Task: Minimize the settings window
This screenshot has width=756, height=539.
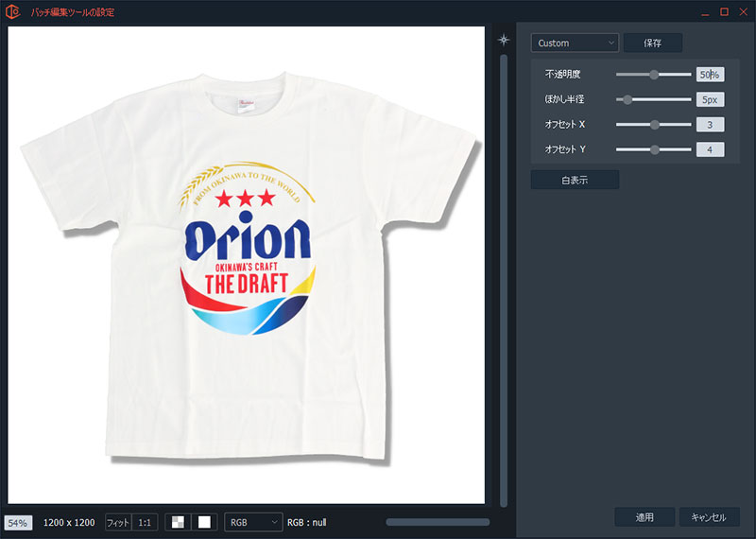Action: pos(704,11)
